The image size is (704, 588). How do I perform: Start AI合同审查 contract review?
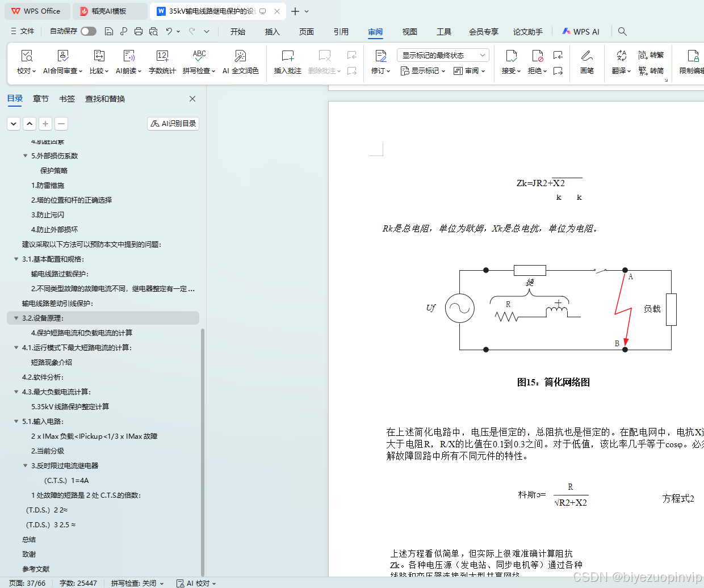tap(62, 62)
